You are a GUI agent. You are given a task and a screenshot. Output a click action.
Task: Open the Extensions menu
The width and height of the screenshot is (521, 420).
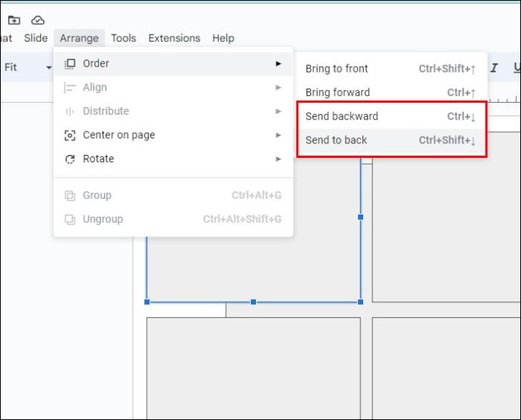[x=174, y=39]
